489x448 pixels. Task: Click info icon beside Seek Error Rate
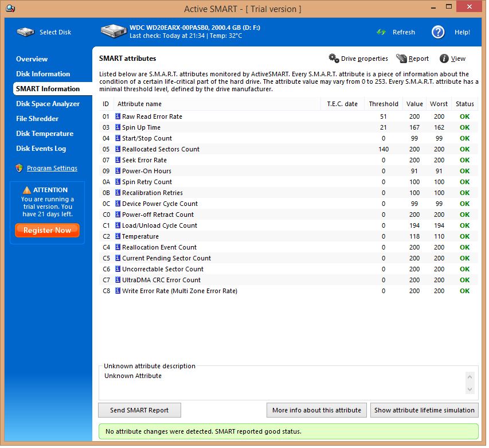point(118,161)
